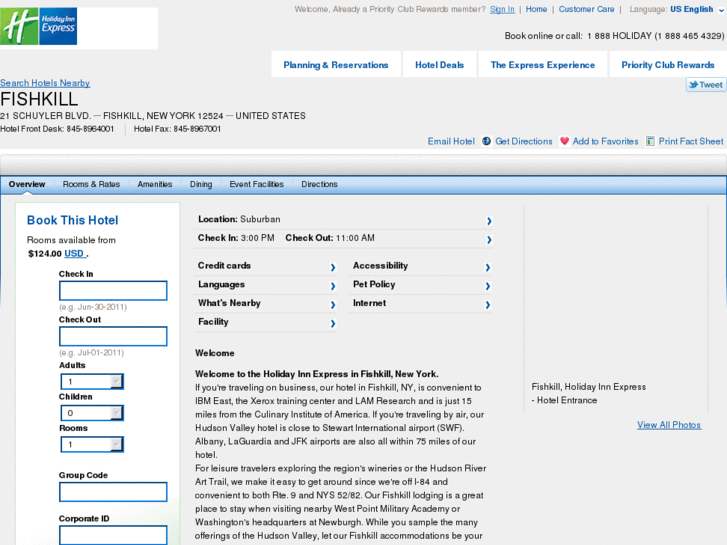Screen dimensions: 727x545
Task: Click the Tweet button
Action: click(x=706, y=84)
